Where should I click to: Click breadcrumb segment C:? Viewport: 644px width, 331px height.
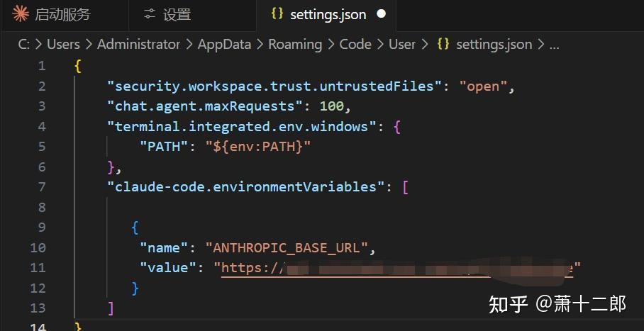(24, 45)
